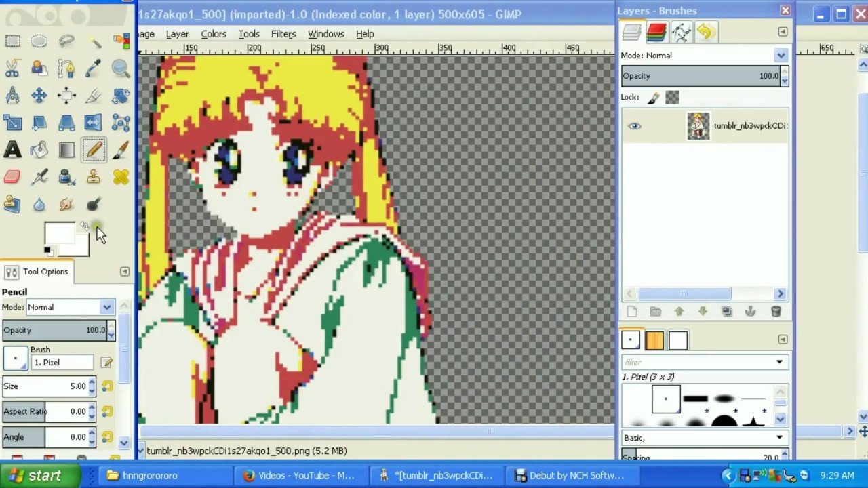
Task: Select the Dodge/Burn tool
Action: [94, 204]
